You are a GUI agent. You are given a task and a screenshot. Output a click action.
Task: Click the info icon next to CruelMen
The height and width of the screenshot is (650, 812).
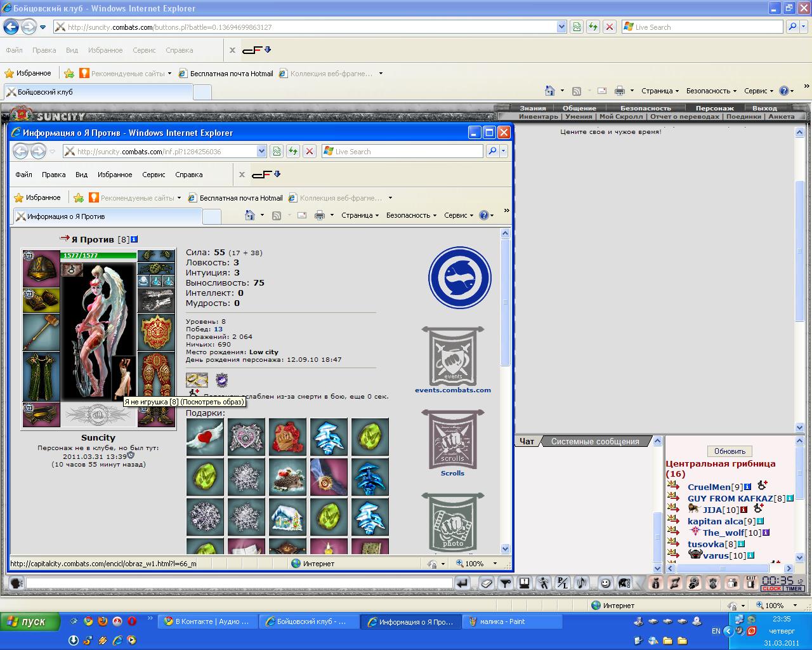coord(747,487)
